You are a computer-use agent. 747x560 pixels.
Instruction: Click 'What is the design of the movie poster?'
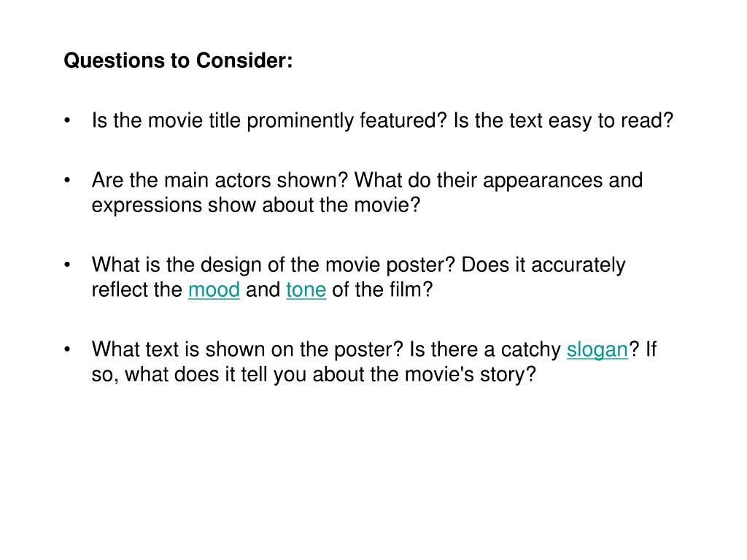point(274,265)
